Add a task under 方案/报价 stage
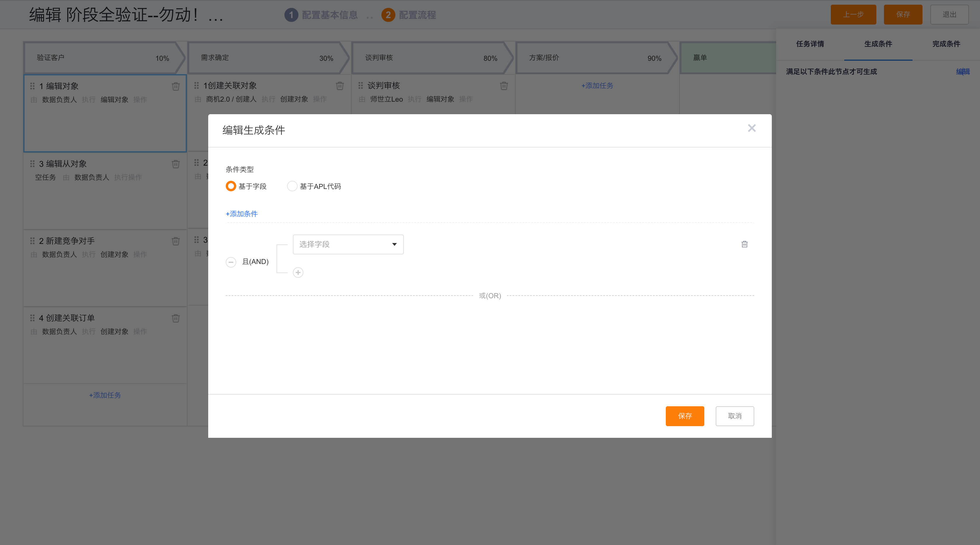This screenshot has height=545, width=980. coord(597,86)
